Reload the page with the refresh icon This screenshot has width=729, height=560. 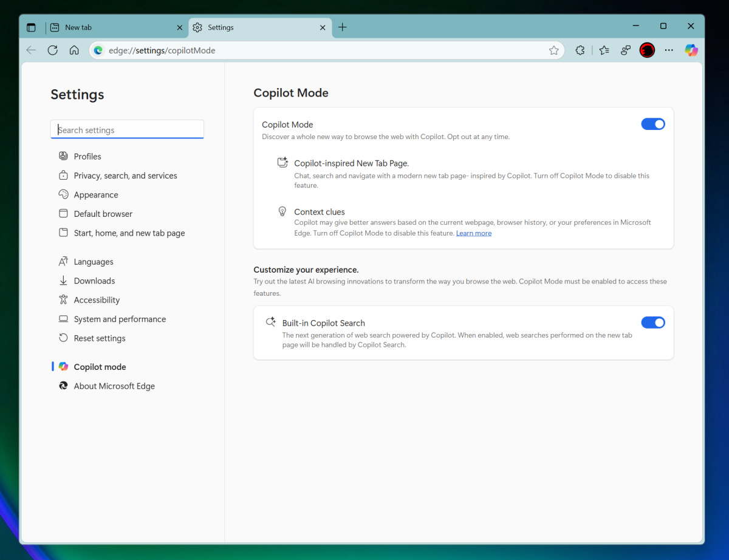(52, 50)
